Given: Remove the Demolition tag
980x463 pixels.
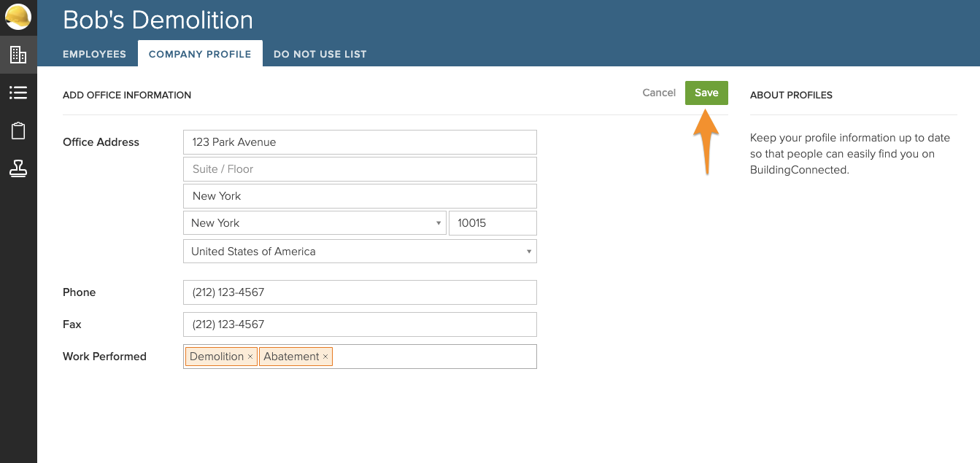Looking at the screenshot, I should 250,357.
